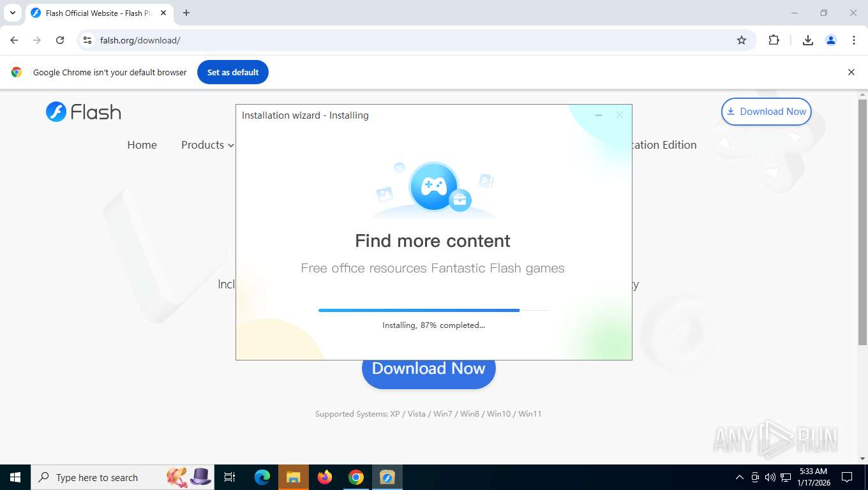The height and width of the screenshot is (490, 868).
Task: Open the Chrome tab search dropdown arrow
Action: [12, 13]
